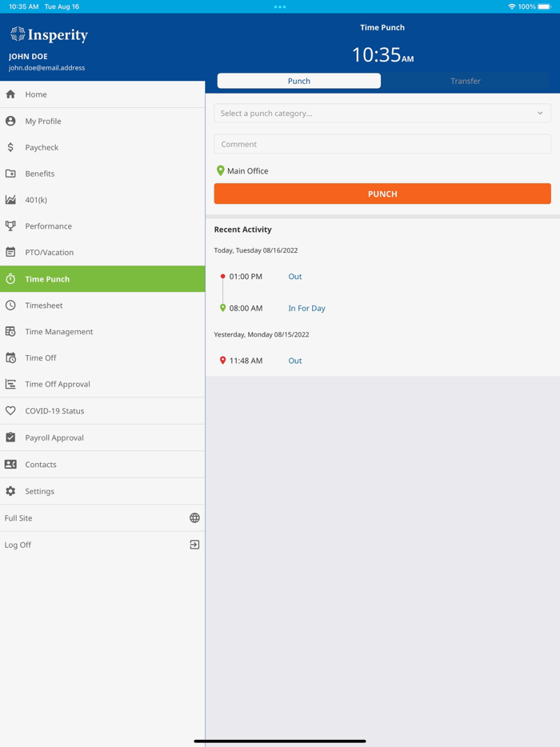Select Benefits in the sidebar
Image resolution: width=560 pixels, height=747 pixels.
(102, 174)
